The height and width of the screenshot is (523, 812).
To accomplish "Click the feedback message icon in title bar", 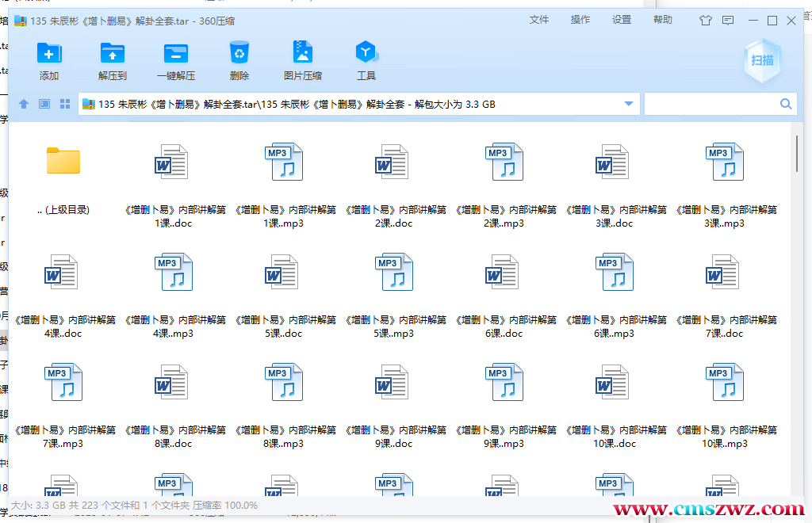I will point(728,21).
